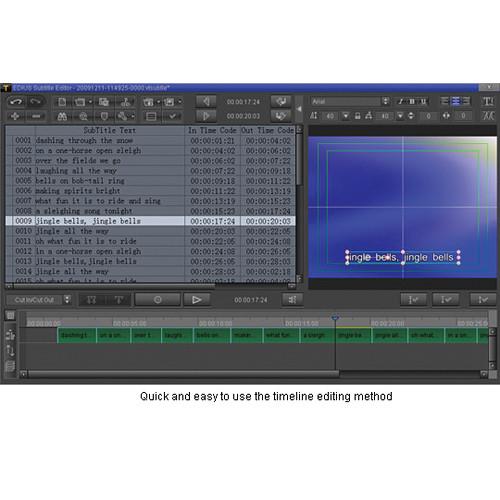Click the font size value field
The image size is (500, 500).
point(331,116)
